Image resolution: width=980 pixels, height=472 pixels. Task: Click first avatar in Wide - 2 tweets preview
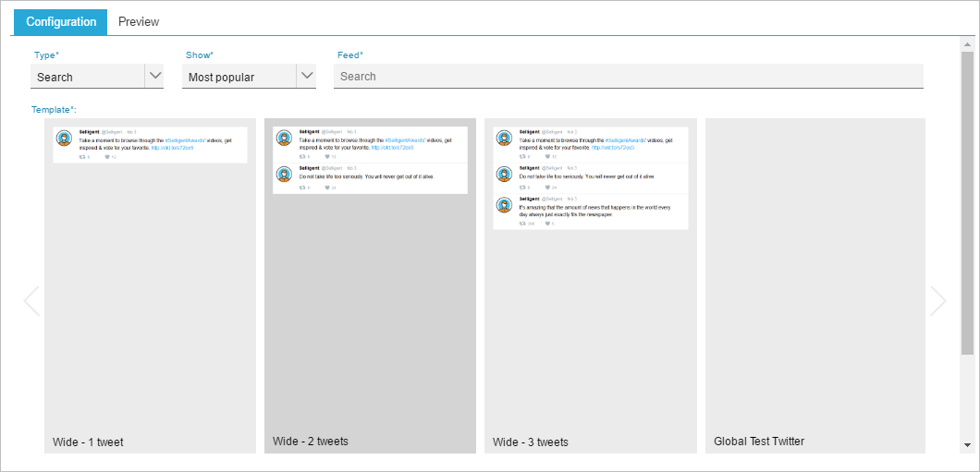coord(285,139)
